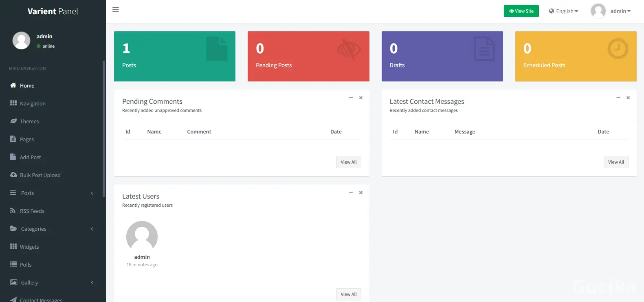Viewport: 644px width, 302px height.
Task: Expand the Posts submenu chevron
Action: pyautogui.click(x=92, y=193)
